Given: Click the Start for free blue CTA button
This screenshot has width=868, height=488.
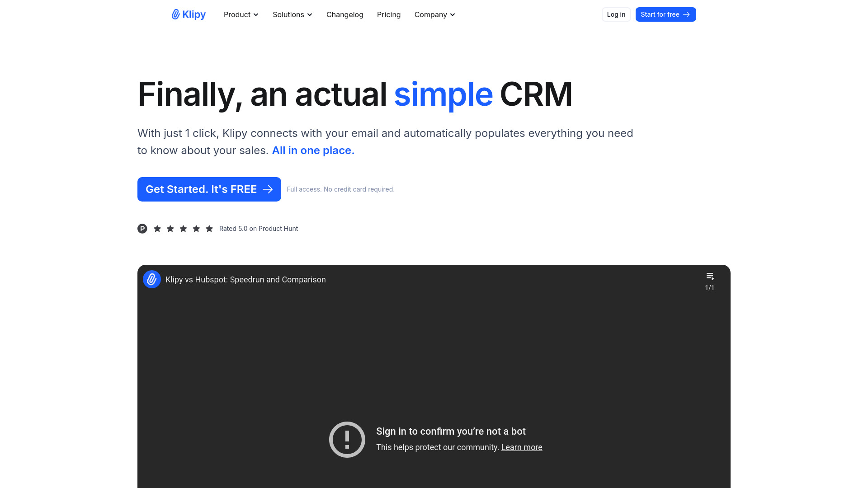Looking at the screenshot, I should click(x=665, y=14).
